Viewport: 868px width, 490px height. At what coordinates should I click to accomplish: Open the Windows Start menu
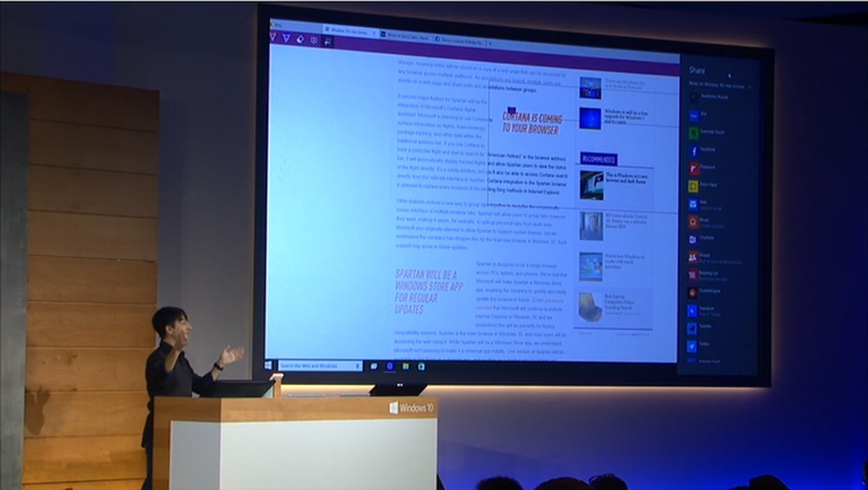[x=268, y=365]
